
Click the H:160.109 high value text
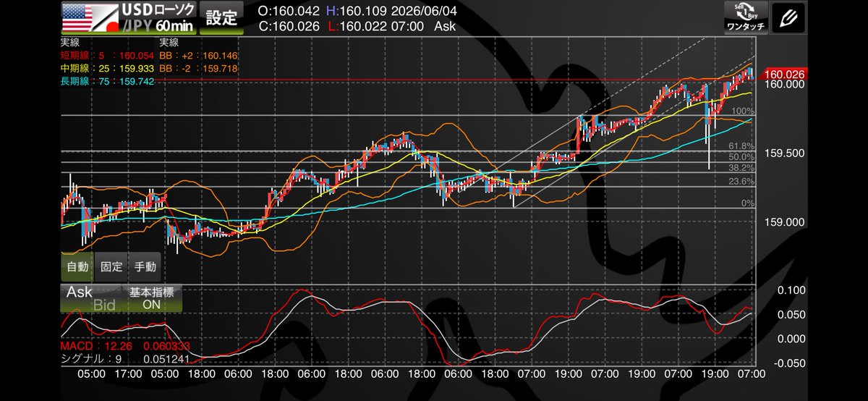(x=358, y=12)
